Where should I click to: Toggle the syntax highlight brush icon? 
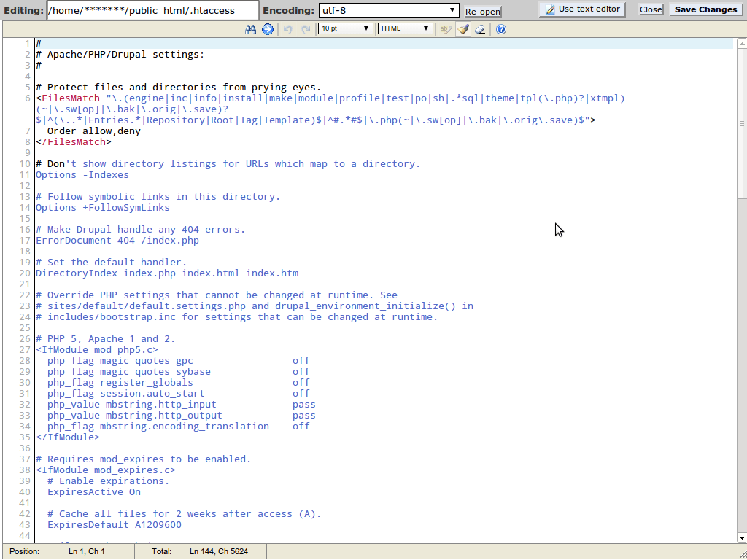coord(463,29)
